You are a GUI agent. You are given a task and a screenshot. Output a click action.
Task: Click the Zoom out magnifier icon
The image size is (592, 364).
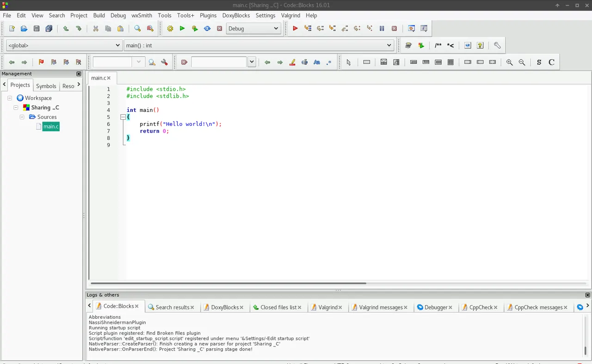(522, 62)
